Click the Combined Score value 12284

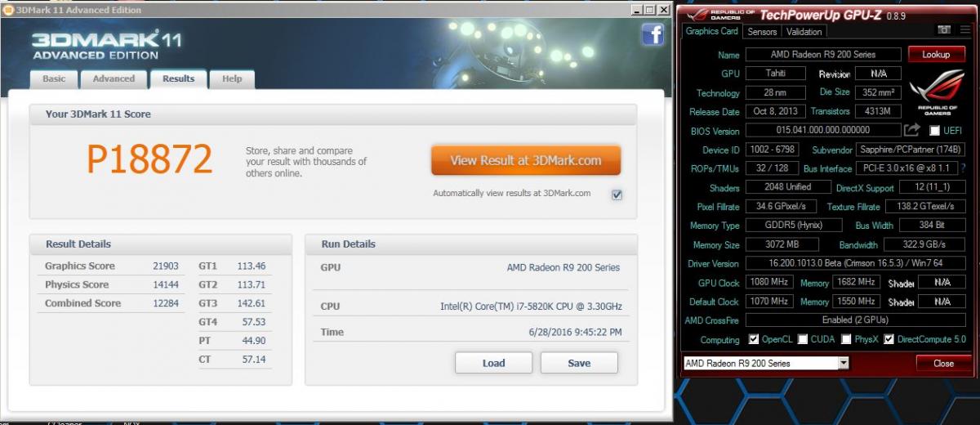(x=166, y=303)
